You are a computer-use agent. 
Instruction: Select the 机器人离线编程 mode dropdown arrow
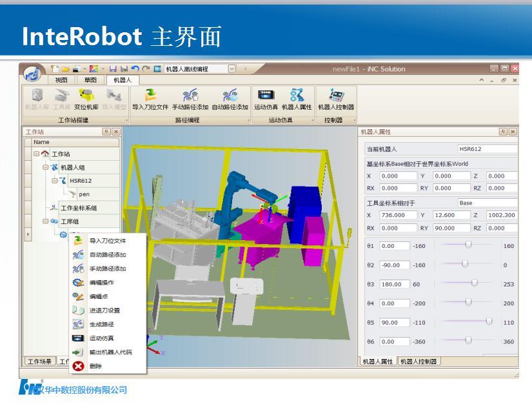click(x=232, y=69)
